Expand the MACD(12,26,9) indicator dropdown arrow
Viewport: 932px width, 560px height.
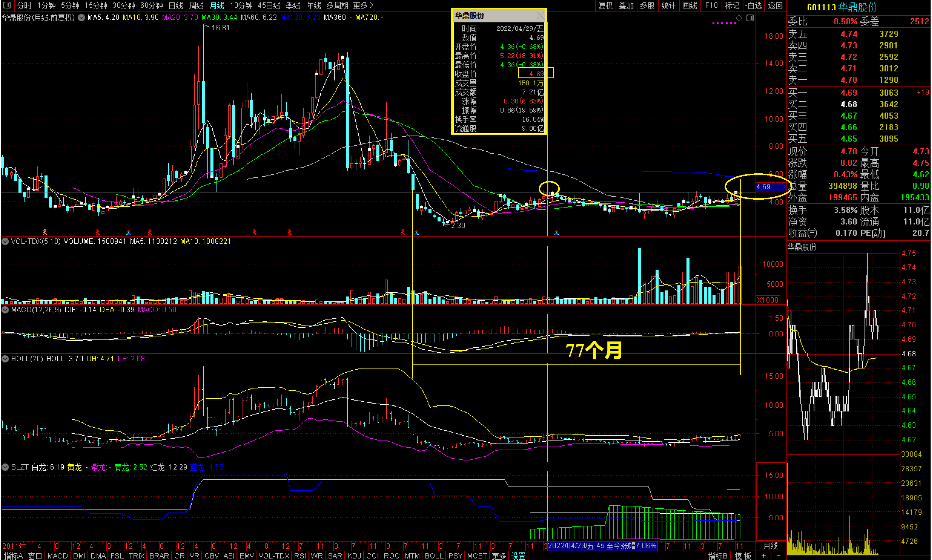(5, 310)
